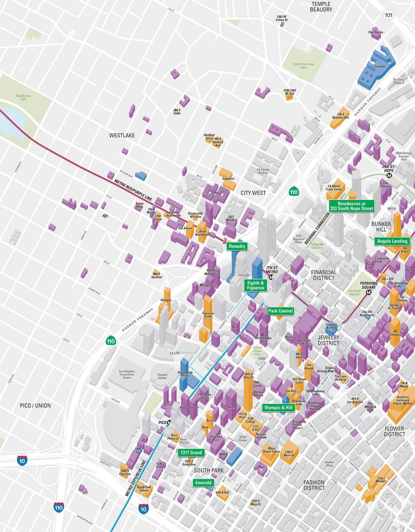Click the Southern California Flower Market label

[x=403, y=400]
